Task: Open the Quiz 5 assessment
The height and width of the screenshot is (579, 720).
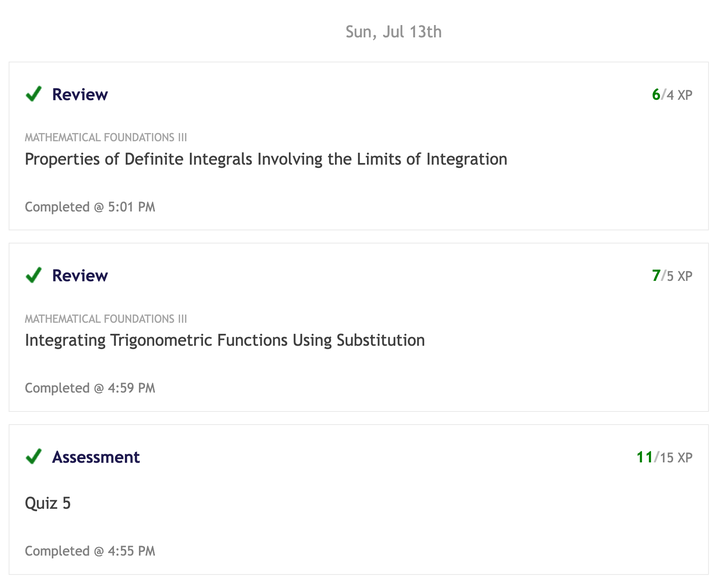Action: pos(48,503)
